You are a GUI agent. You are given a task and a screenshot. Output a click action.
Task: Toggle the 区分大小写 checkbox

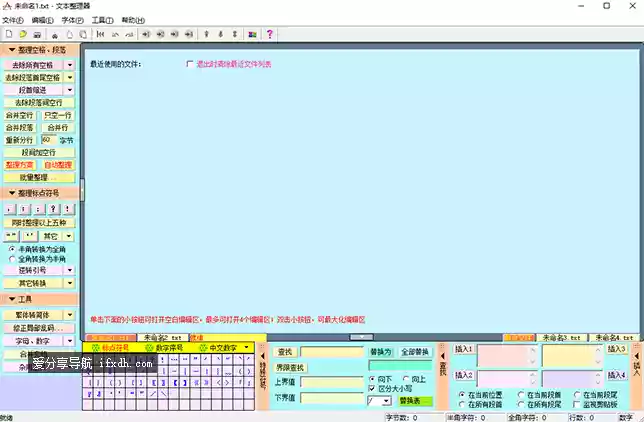pos(372,389)
